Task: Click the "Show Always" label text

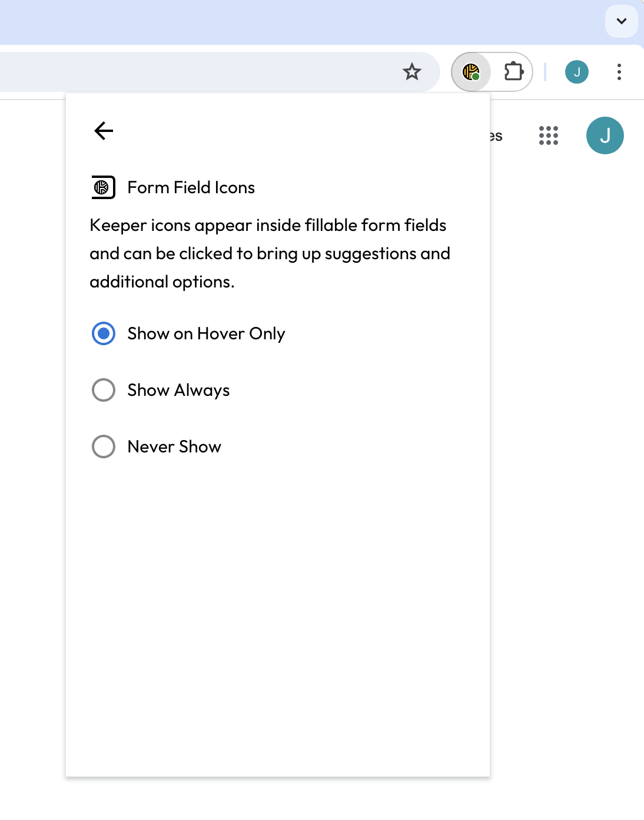Action: coord(178,390)
